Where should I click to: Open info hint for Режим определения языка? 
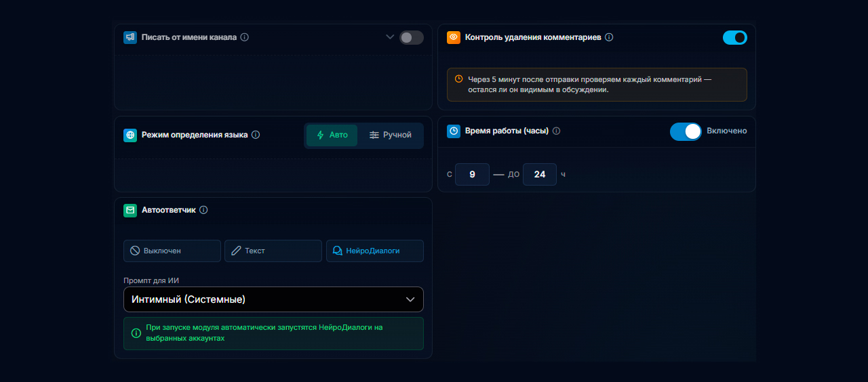tap(256, 135)
